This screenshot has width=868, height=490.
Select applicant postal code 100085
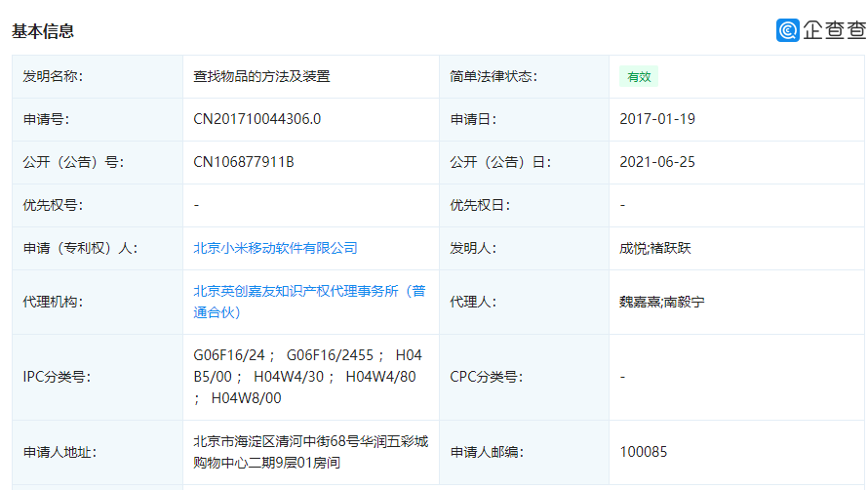(644, 452)
